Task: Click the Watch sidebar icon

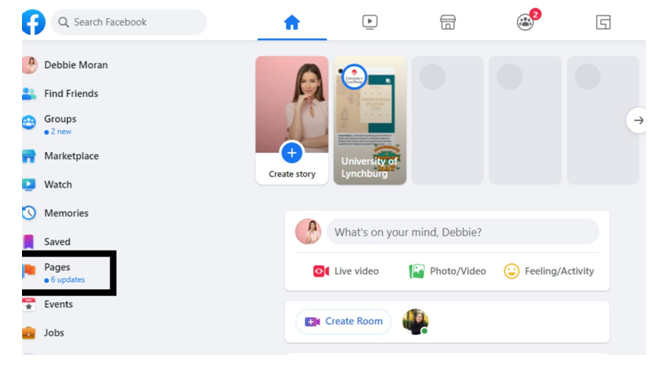Action: [x=29, y=185]
